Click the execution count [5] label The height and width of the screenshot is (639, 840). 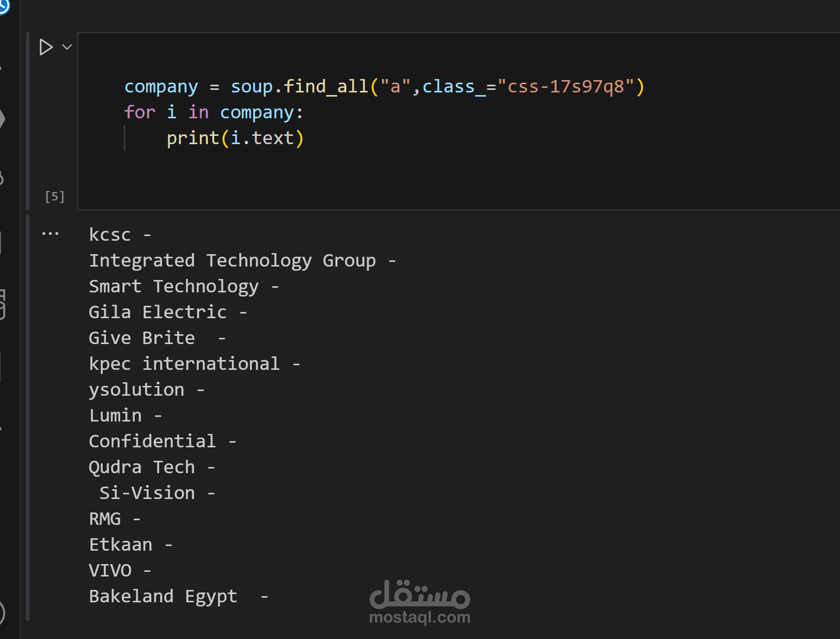(x=55, y=197)
